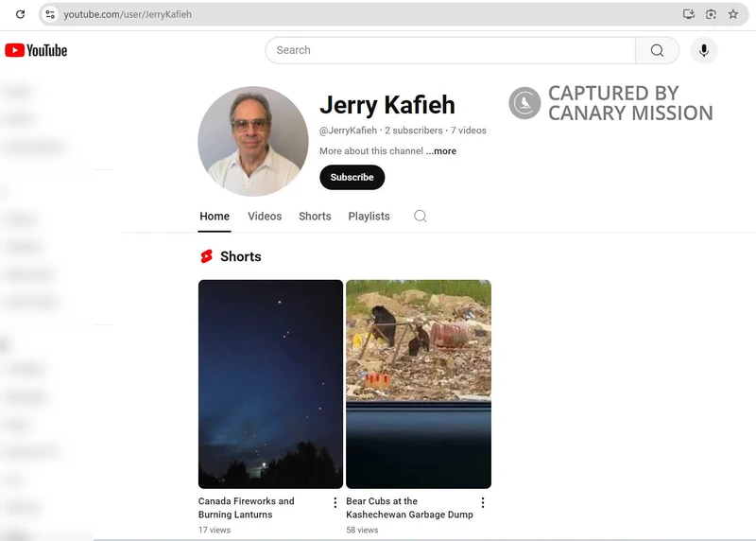Click the Jerry Kafieh channel avatar
The width and height of the screenshot is (756, 541).
click(253, 142)
